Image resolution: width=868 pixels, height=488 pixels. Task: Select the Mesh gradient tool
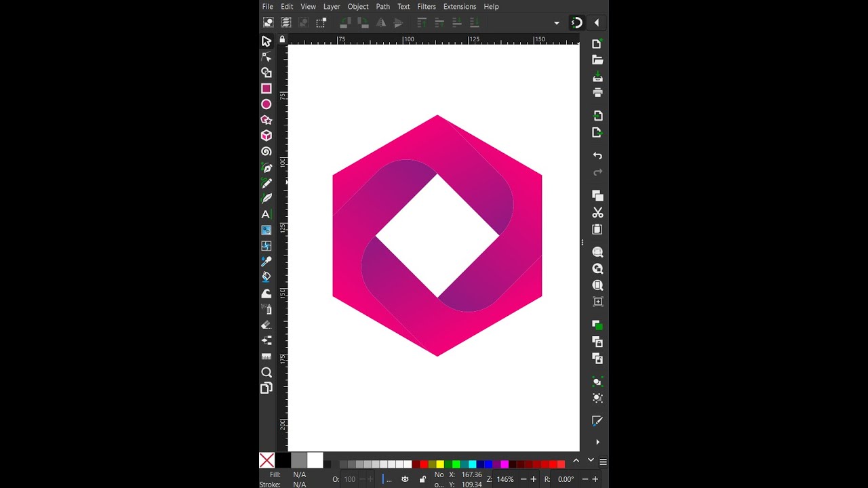click(x=267, y=246)
